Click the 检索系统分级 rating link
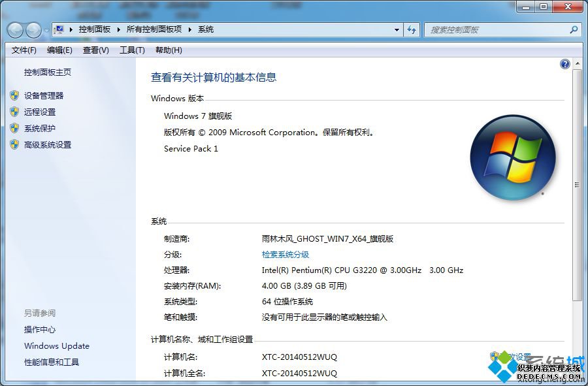 pyautogui.click(x=286, y=255)
